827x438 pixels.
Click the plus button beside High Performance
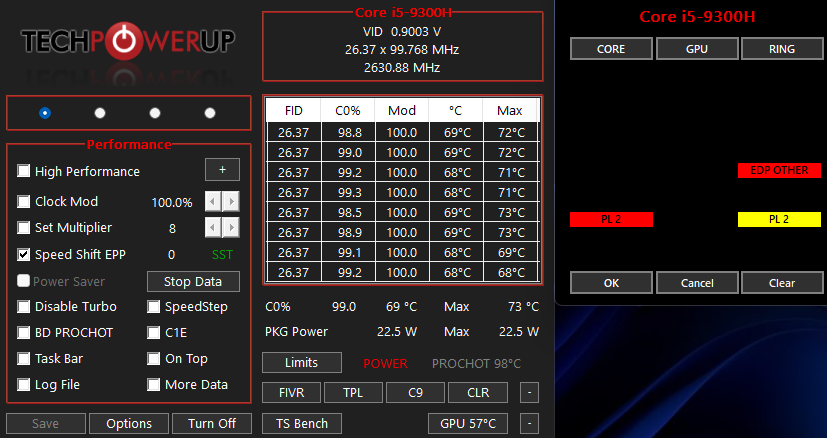click(222, 170)
